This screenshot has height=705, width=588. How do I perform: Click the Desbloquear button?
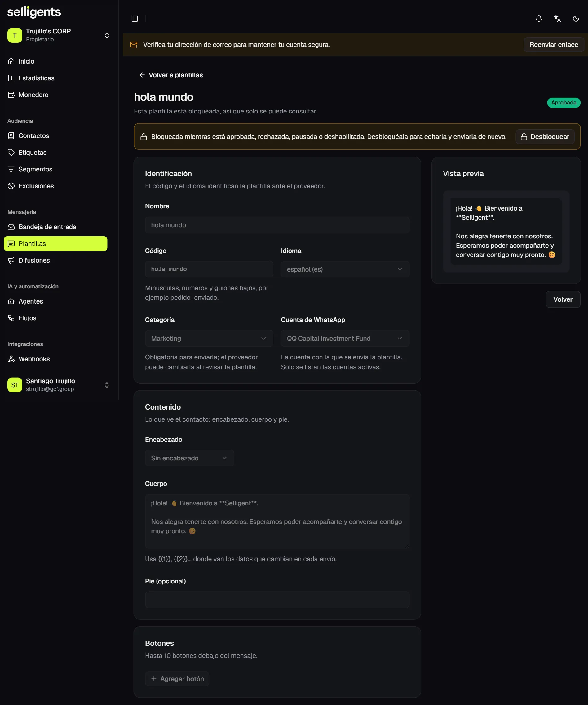[545, 137]
